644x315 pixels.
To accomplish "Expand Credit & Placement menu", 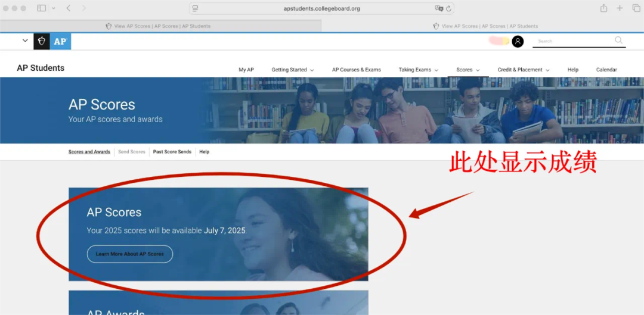I will click(524, 70).
